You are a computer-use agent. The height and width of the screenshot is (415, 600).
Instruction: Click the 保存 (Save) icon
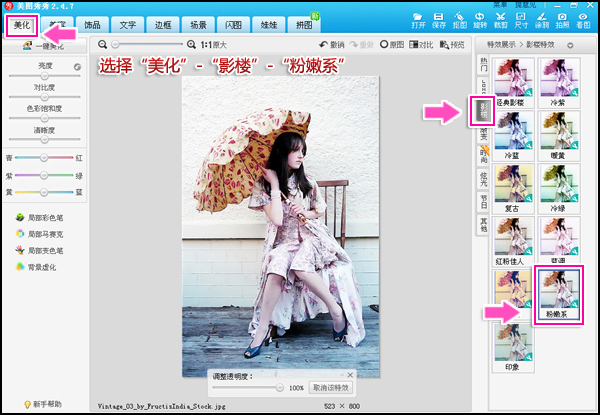coord(438,20)
